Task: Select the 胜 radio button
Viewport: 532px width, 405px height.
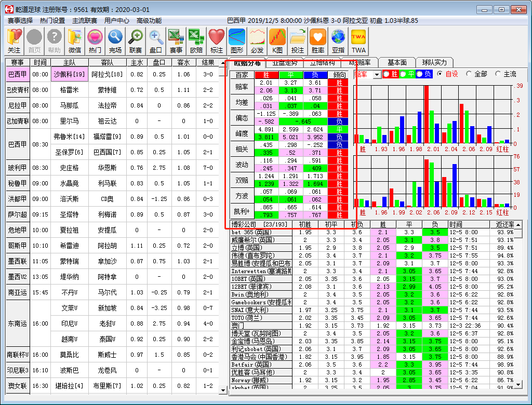Action: tap(387, 74)
